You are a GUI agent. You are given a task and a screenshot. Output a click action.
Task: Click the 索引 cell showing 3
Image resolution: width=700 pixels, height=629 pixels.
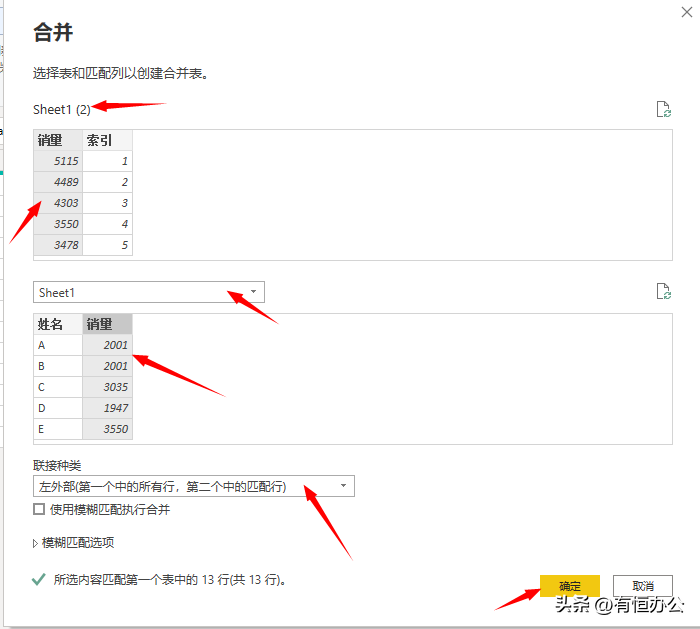(x=107, y=203)
